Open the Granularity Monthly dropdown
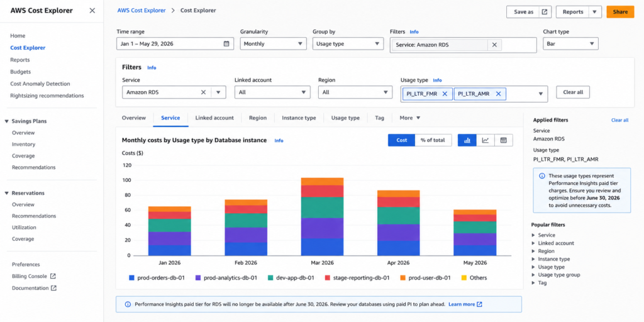Image resolution: width=644 pixels, height=322 pixels. coord(273,43)
